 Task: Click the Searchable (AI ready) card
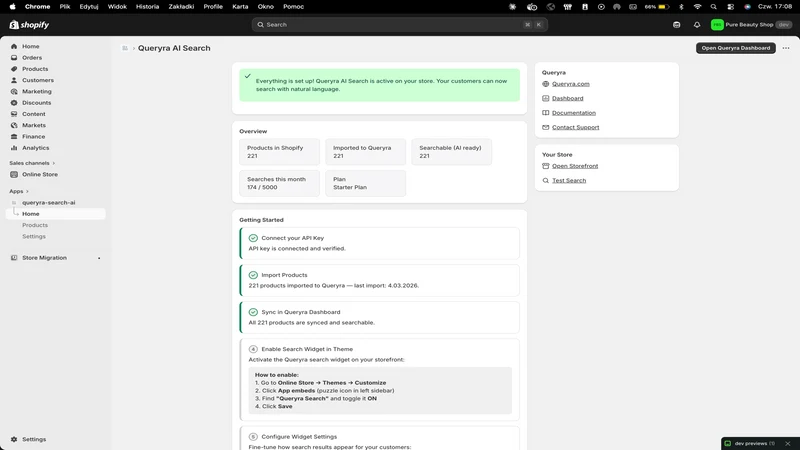coord(452,152)
